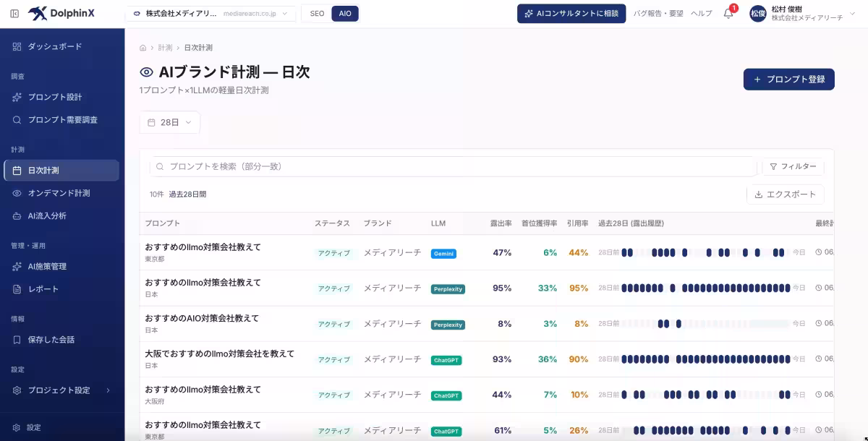Click the Perplexity badge in the 8% row

(x=448, y=325)
